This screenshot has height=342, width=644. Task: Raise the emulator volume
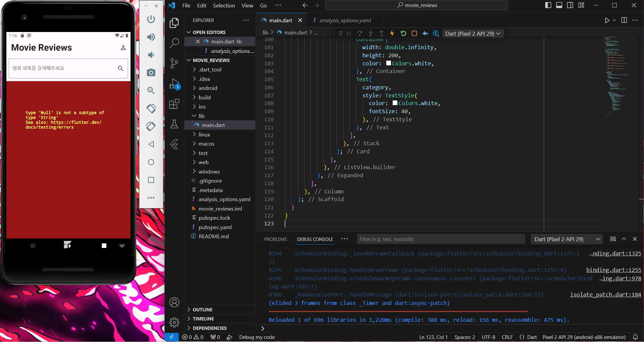151,37
